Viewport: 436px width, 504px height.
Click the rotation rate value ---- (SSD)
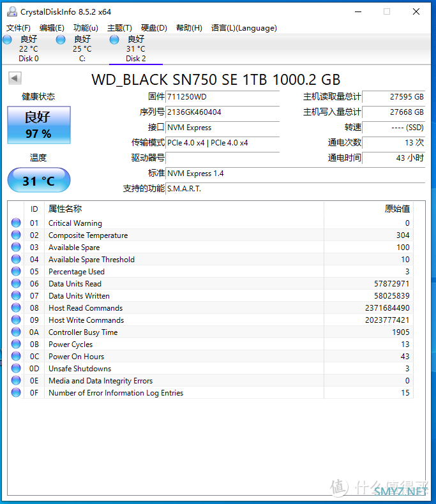tap(394, 128)
